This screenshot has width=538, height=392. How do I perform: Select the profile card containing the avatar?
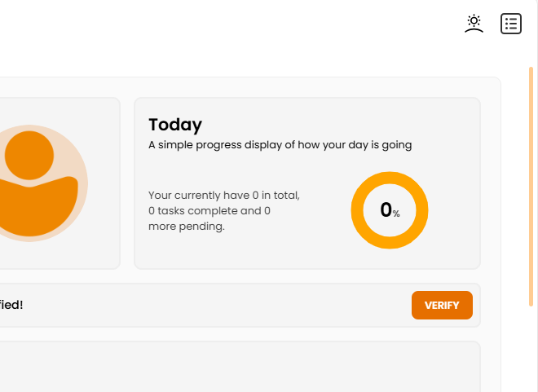[x=59, y=183]
